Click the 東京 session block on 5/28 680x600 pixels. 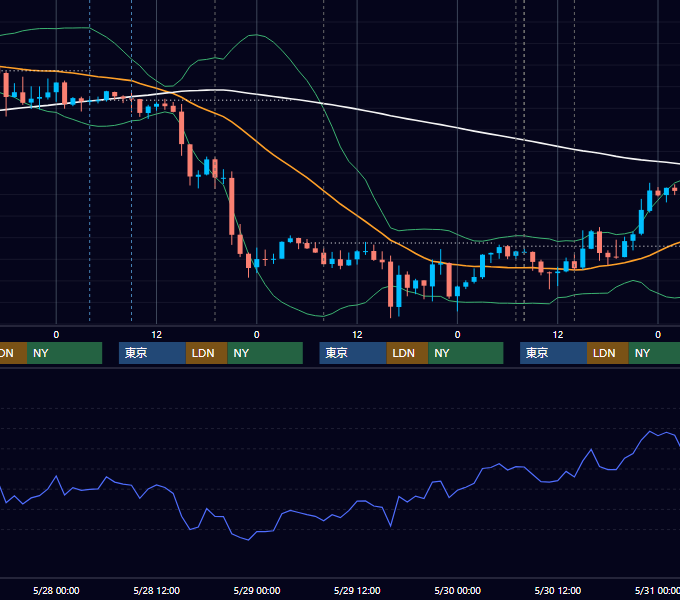coord(152,353)
